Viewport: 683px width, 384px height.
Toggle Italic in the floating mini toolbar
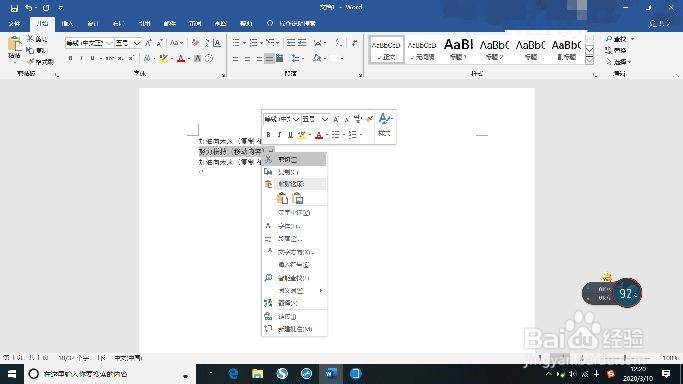coord(279,135)
